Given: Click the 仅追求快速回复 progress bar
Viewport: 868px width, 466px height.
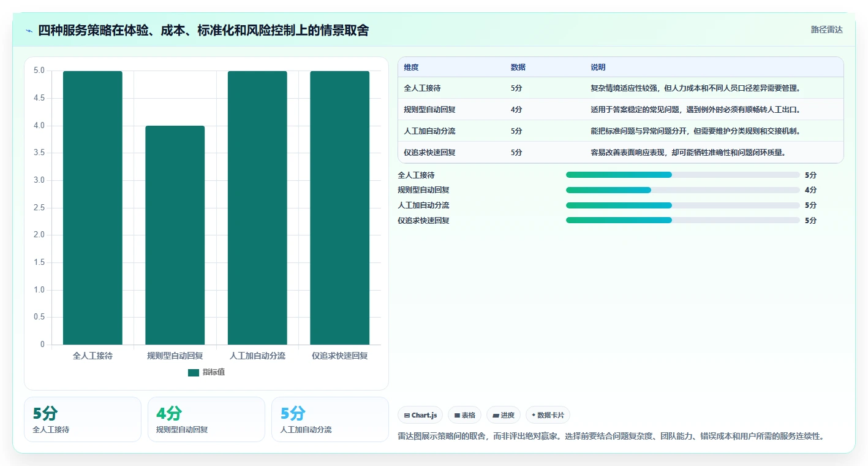Looking at the screenshot, I should (683, 220).
